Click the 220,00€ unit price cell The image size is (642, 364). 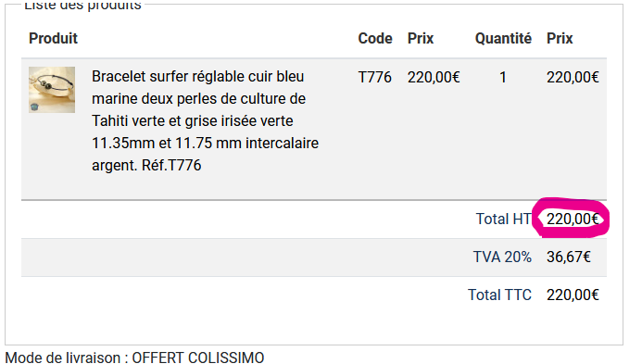(434, 77)
